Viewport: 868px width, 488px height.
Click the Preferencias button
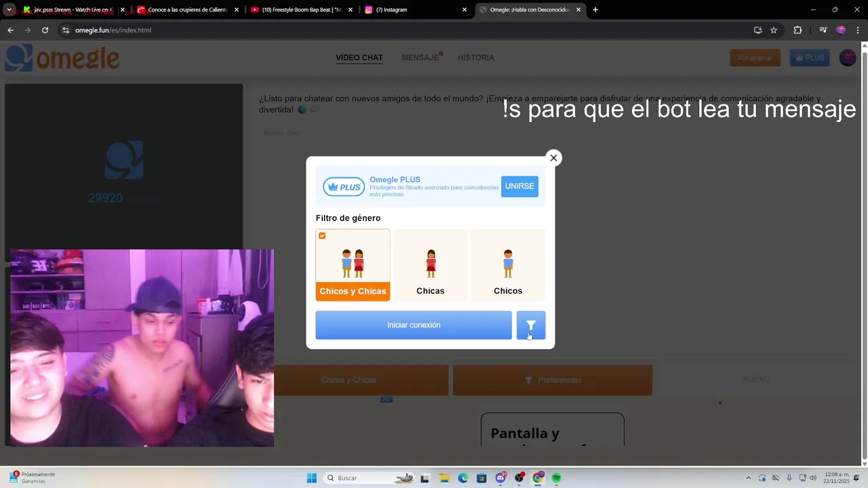(553, 380)
